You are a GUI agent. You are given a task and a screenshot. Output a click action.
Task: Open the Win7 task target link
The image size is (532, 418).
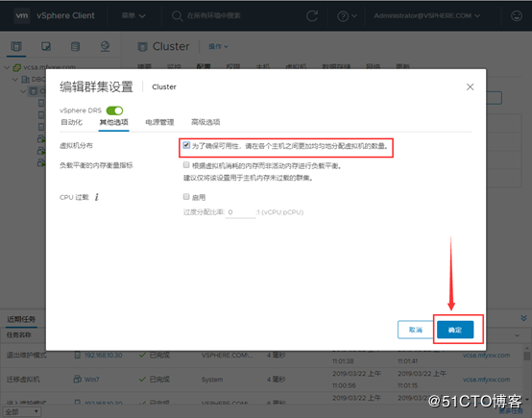[x=92, y=380]
